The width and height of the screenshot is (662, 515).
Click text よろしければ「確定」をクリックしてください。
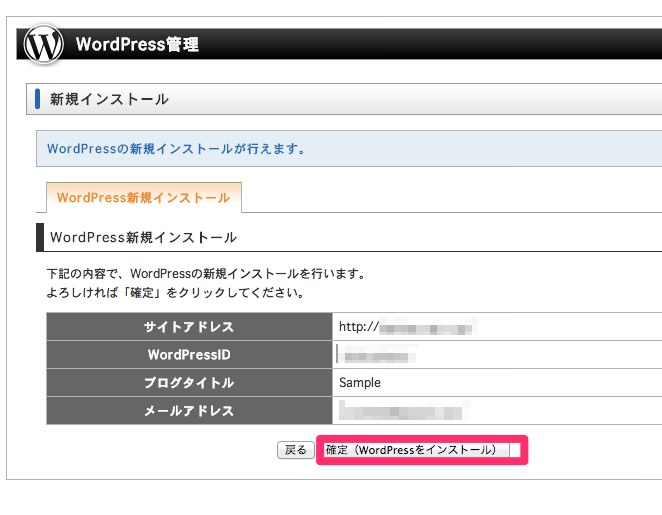176,293
